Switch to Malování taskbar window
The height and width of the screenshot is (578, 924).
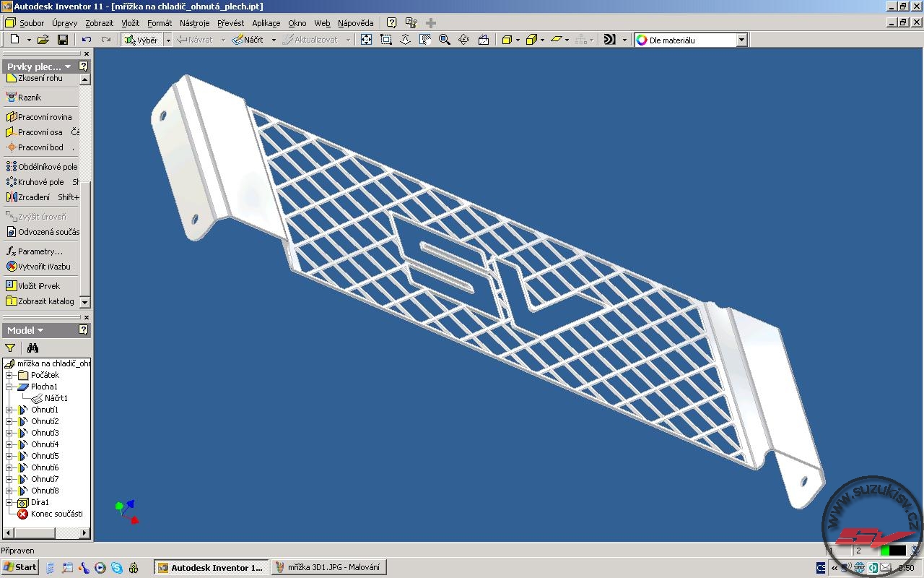[x=328, y=568]
